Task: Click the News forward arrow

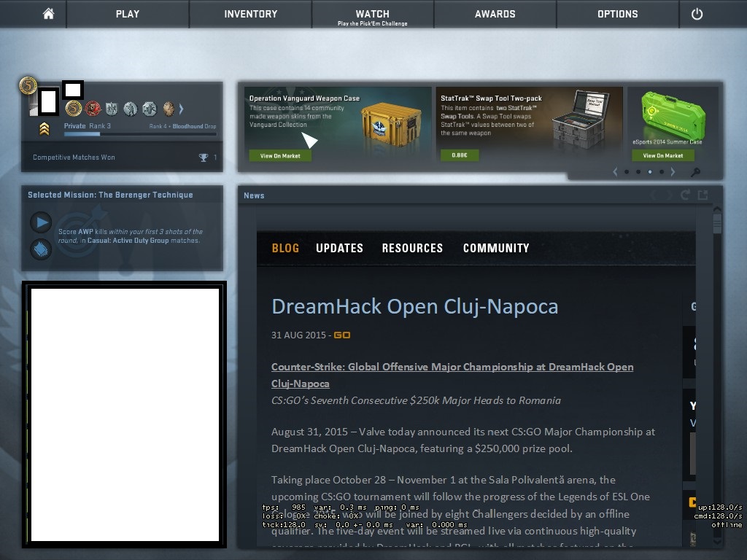Action: (669, 195)
